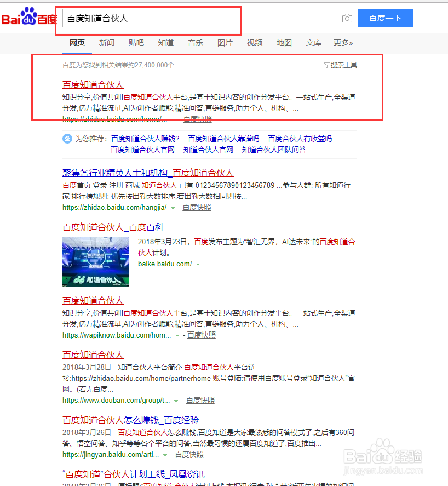Expand dropdown arrow after baike.baidu.com/
The height and width of the screenshot is (486, 448).
[198, 265]
